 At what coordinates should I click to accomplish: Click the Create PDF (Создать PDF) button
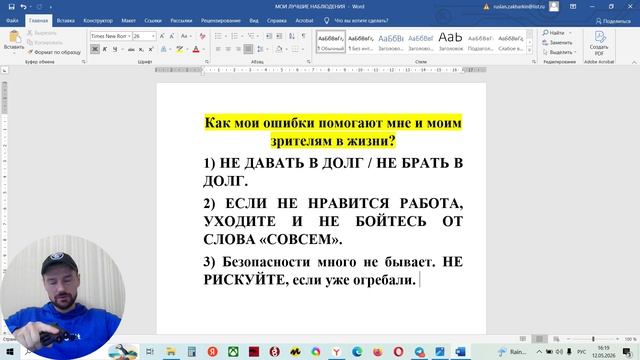click(x=599, y=43)
